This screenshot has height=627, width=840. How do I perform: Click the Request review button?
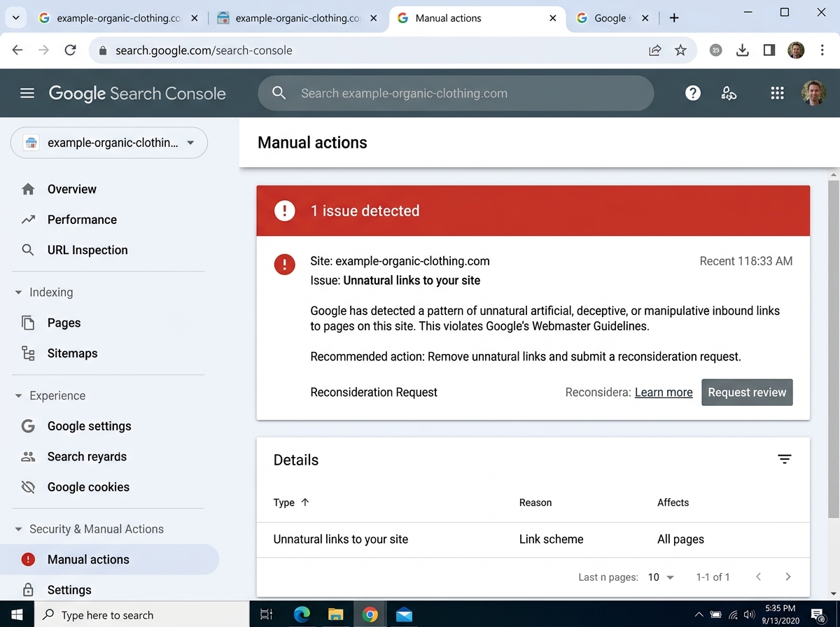[x=747, y=392]
